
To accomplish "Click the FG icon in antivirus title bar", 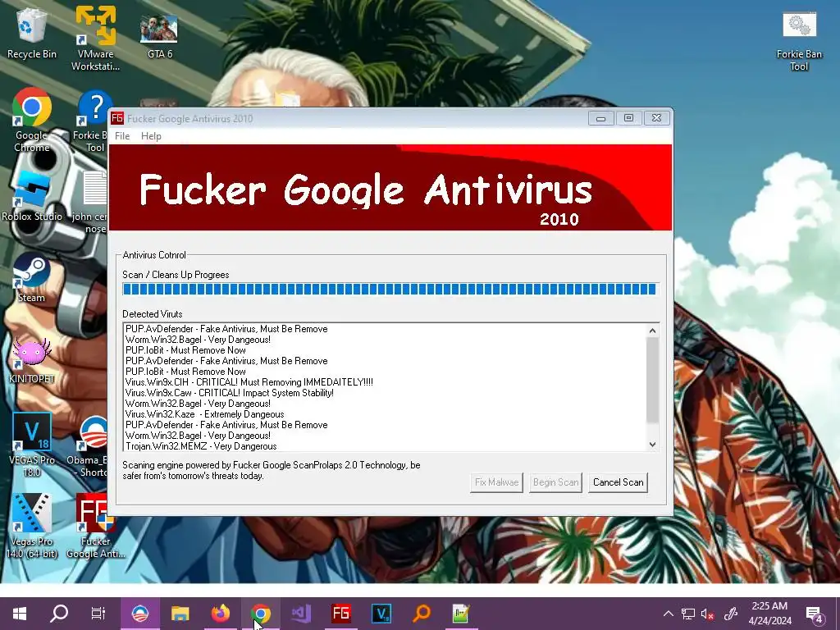I will [x=116, y=118].
